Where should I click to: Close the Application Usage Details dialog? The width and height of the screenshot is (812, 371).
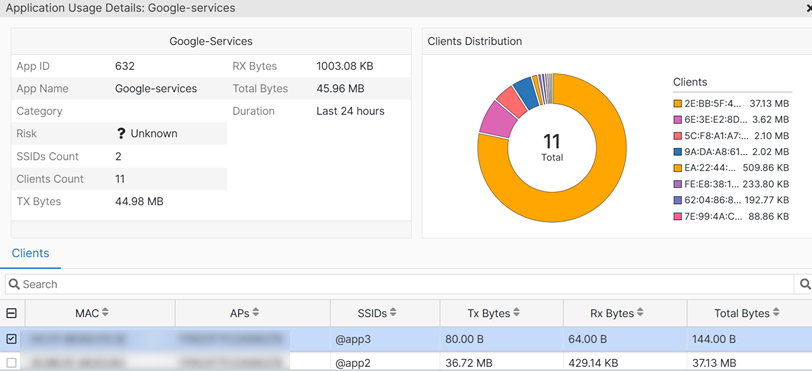click(x=809, y=8)
